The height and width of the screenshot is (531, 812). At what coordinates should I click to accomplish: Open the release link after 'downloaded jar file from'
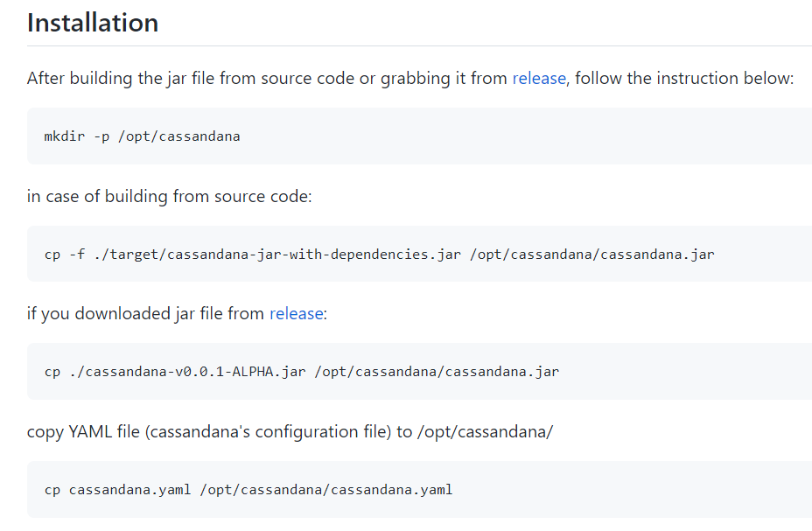[297, 314]
